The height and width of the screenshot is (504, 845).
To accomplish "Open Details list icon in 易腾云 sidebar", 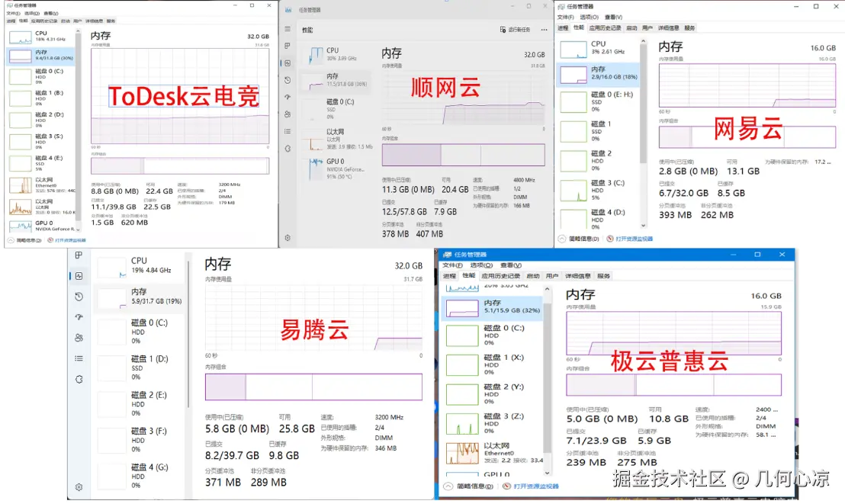I will 79,358.
